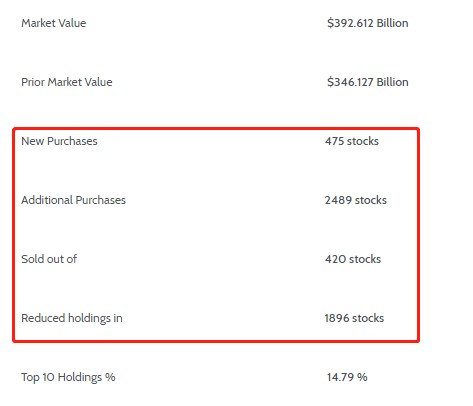Click the Sold out of label

tap(49, 259)
